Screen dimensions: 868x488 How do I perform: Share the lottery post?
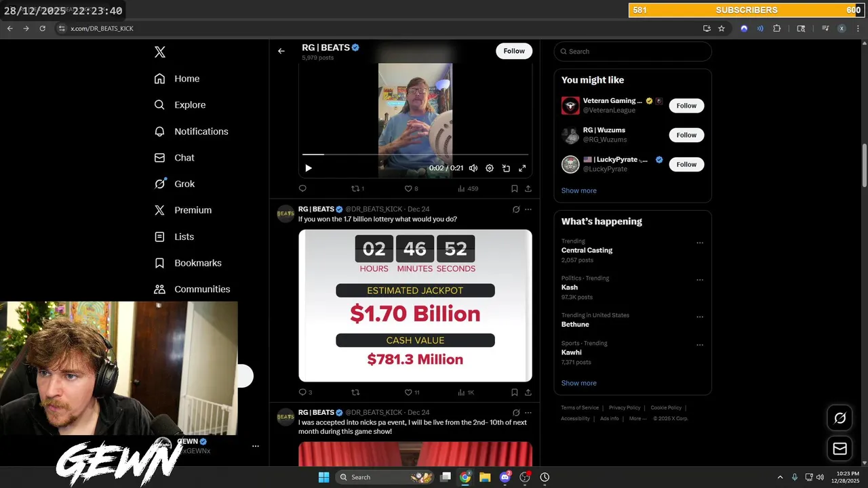point(528,392)
